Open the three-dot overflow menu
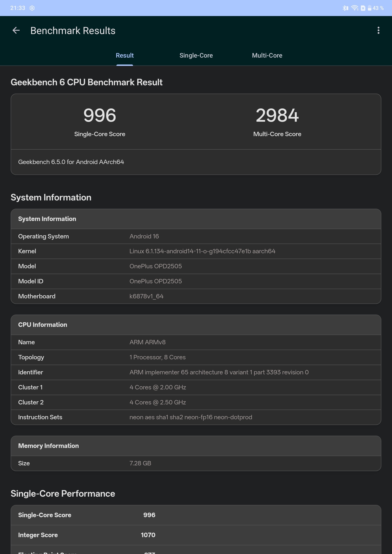The image size is (392, 554). (378, 30)
